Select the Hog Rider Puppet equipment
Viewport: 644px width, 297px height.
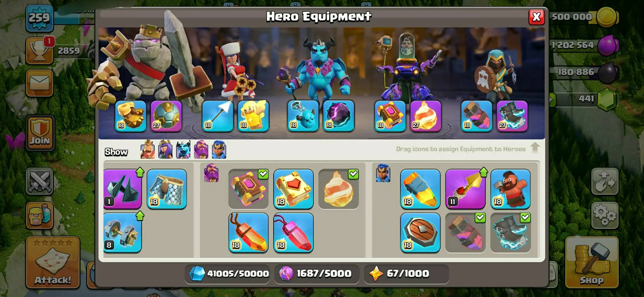tap(510, 189)
